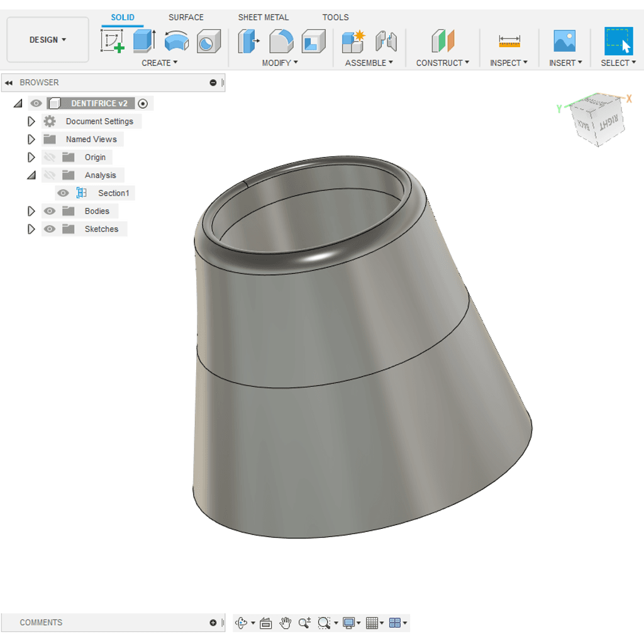The width and height of the screenshot is (644, 644).
Task: Click the Grid and Snaps dropdown arrow
Action: [382, 623]
